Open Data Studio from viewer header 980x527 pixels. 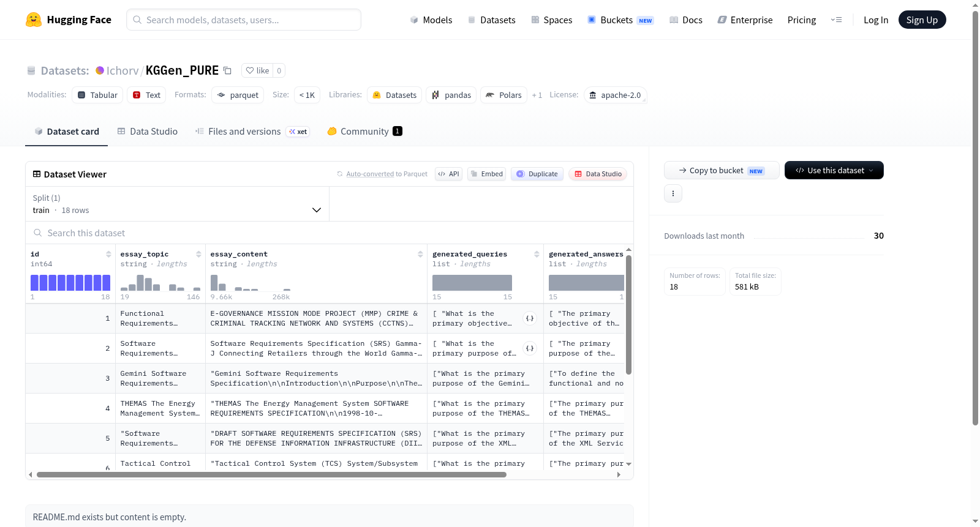point(598,174)
